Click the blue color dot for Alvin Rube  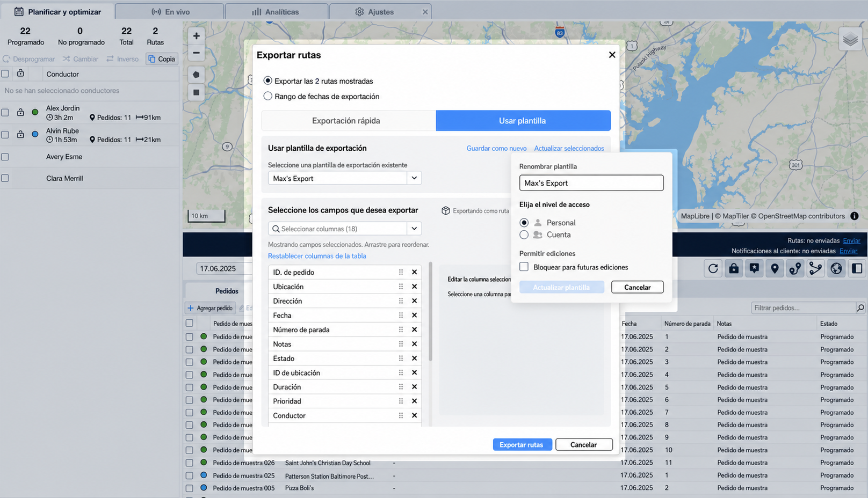click(35, 134)
